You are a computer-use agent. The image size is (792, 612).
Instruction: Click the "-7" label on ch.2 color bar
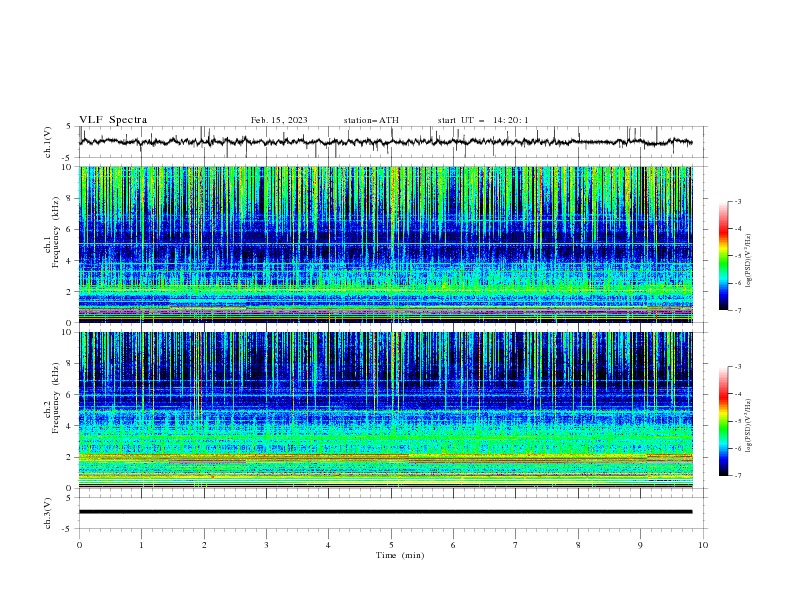tap(737, 475)
